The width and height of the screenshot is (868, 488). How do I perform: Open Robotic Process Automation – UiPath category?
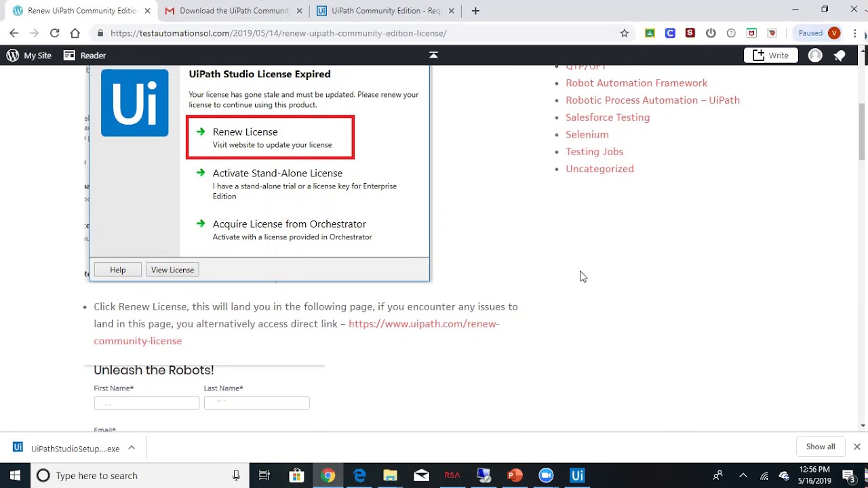point(652,100)
